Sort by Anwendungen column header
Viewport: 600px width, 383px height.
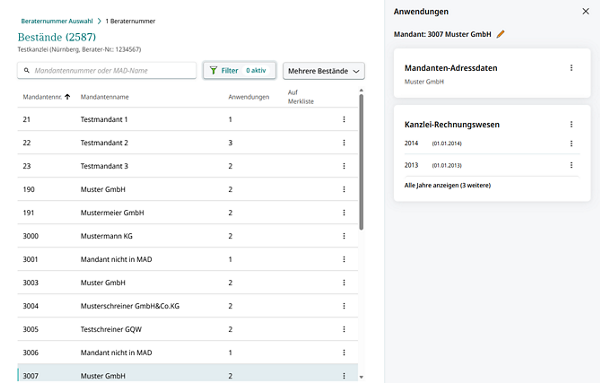click(x=249, y=97)
